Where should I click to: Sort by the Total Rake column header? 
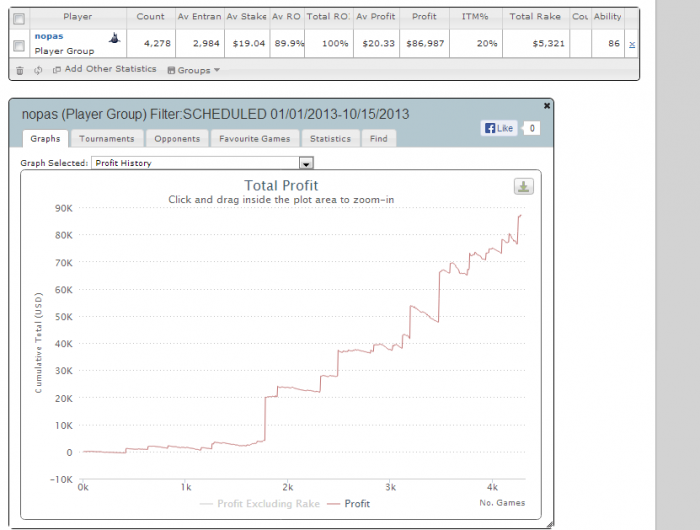pyautogui.click(x=535, y=17)
